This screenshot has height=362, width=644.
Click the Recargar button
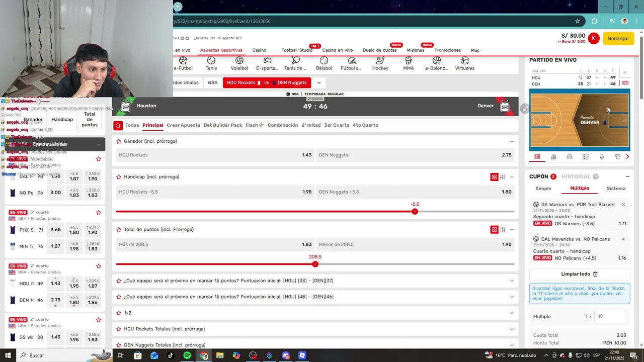point(618,38)
